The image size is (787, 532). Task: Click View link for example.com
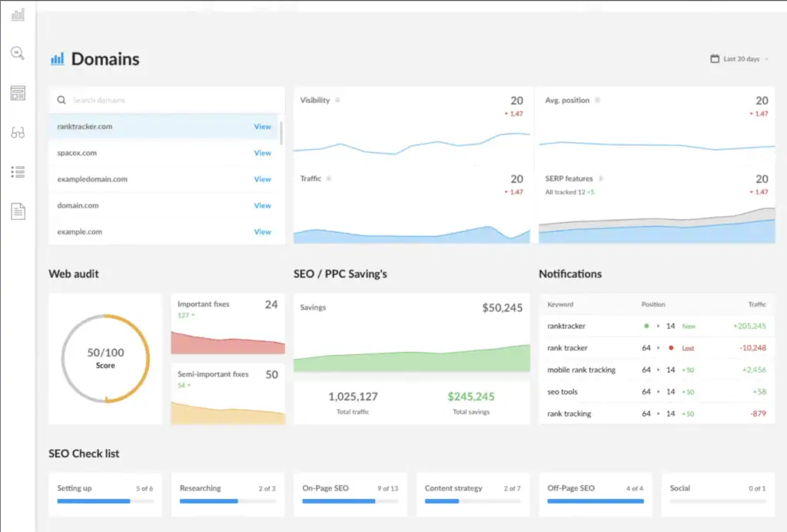coord(262,231)
